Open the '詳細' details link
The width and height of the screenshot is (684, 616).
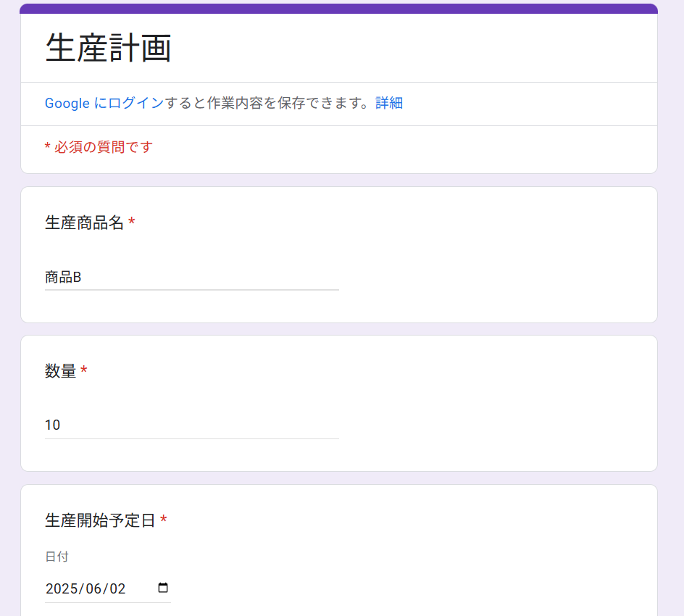(x=388, y=103)
